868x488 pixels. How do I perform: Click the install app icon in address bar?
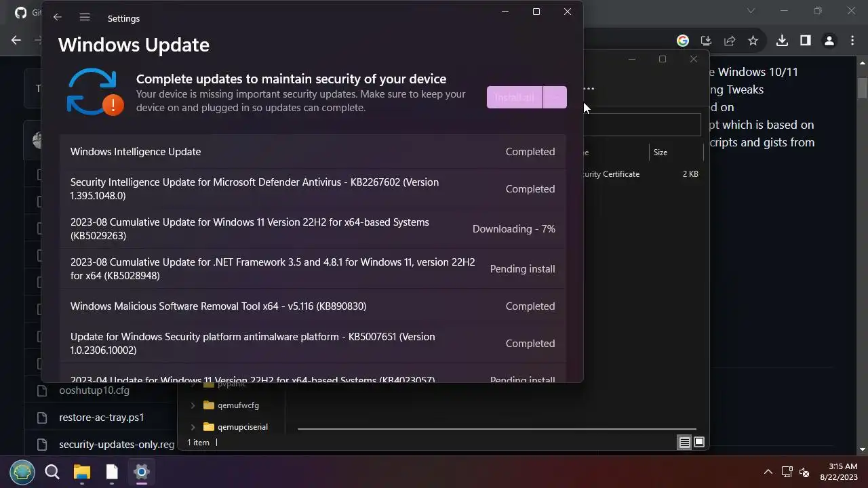coord(706,41)
